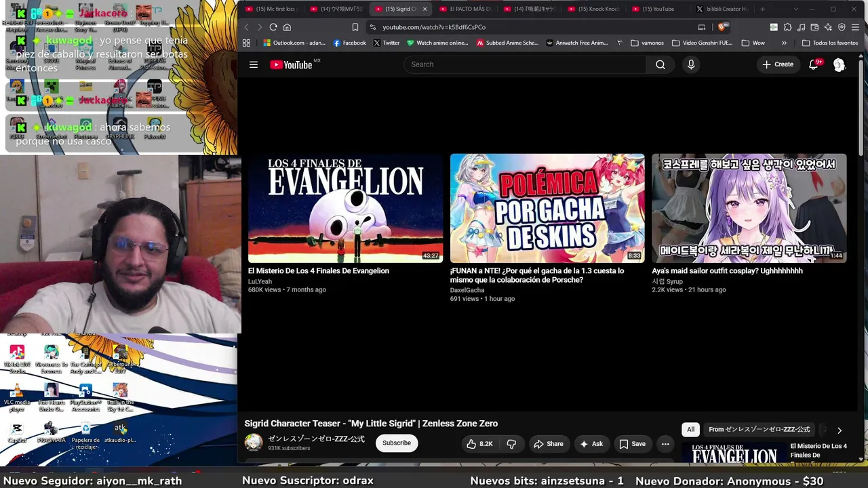Open the '시럽 Syrup' channel link

(x=667, y=281)
